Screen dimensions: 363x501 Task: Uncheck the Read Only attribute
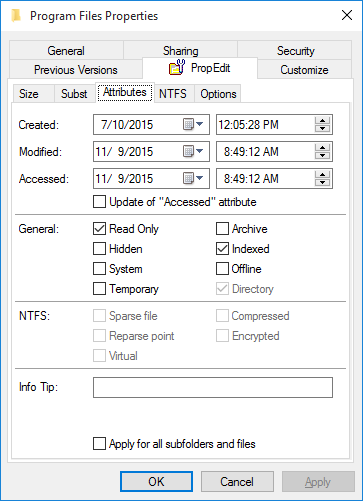(x=99, y=229)
